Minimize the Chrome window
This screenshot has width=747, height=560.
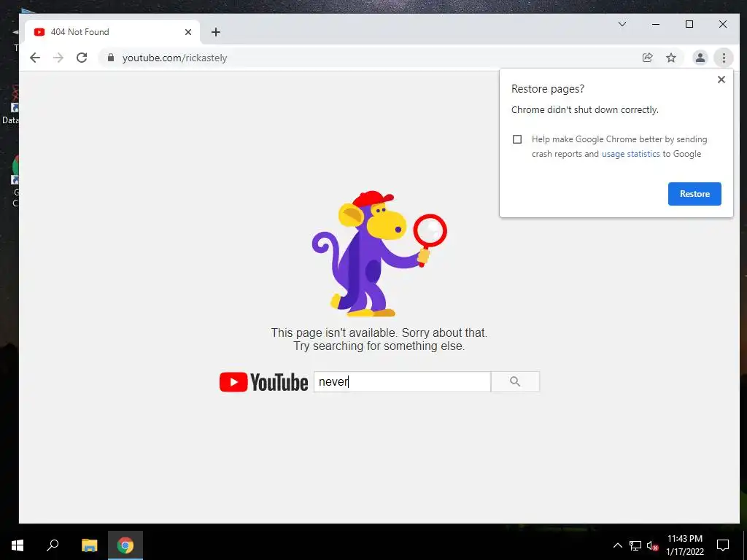click(656, 24)
